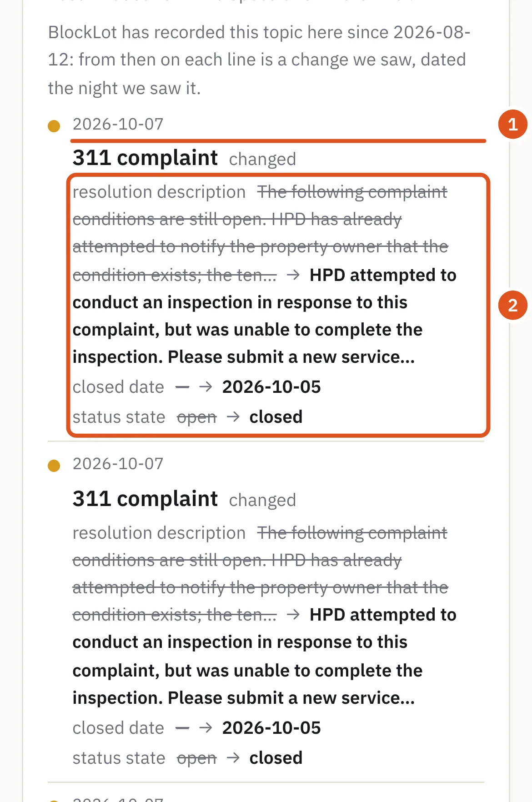Viewport: 532px width, 802px height.
Task: Click the bold closed status in the second entry
Action: [x=276, y=758]
